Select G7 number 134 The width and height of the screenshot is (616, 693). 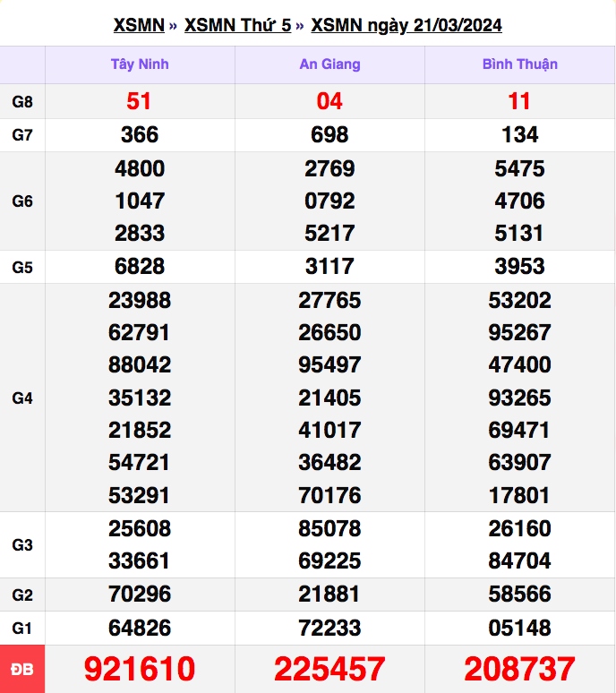pyautogui.click(x=519, y=134)
